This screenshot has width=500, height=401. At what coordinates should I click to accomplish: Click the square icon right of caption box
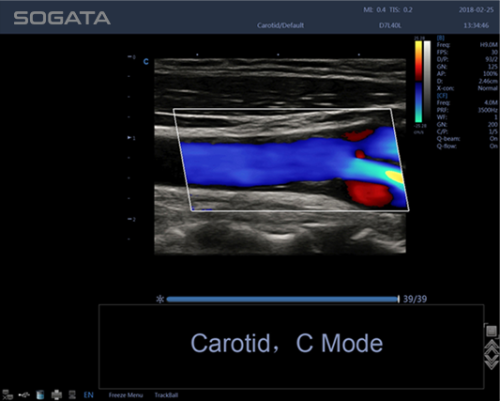click(491, 331)
